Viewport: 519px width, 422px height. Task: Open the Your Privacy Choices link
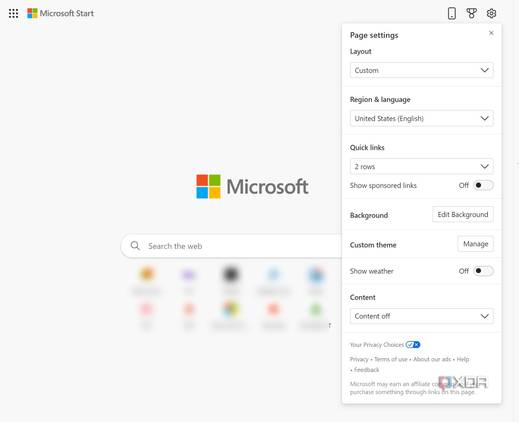click(x=385, y=345)
